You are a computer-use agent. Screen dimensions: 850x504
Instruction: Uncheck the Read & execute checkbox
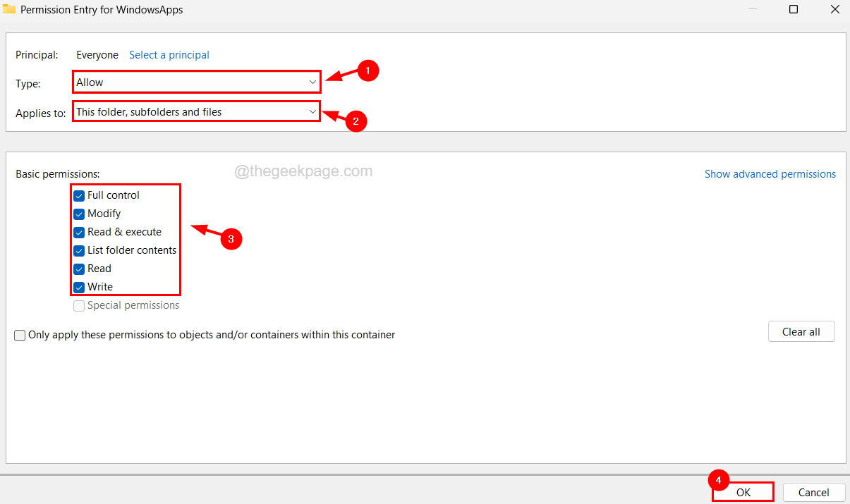pyautogui.click(x=79, y=232)
